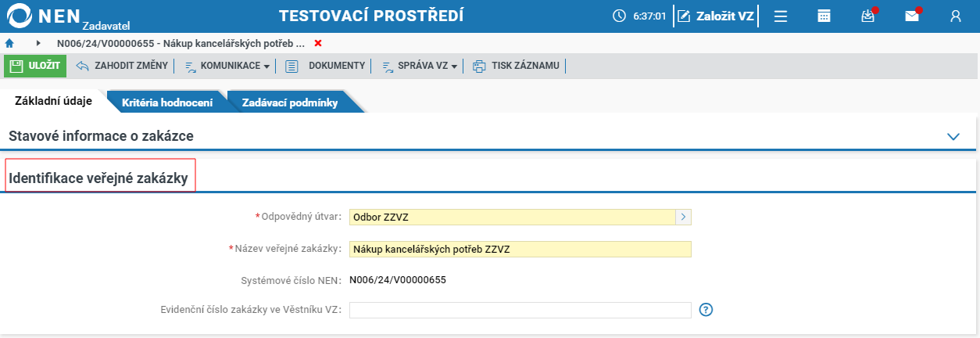
Task: Click Založit VZ button
Action: pos(717,16)
